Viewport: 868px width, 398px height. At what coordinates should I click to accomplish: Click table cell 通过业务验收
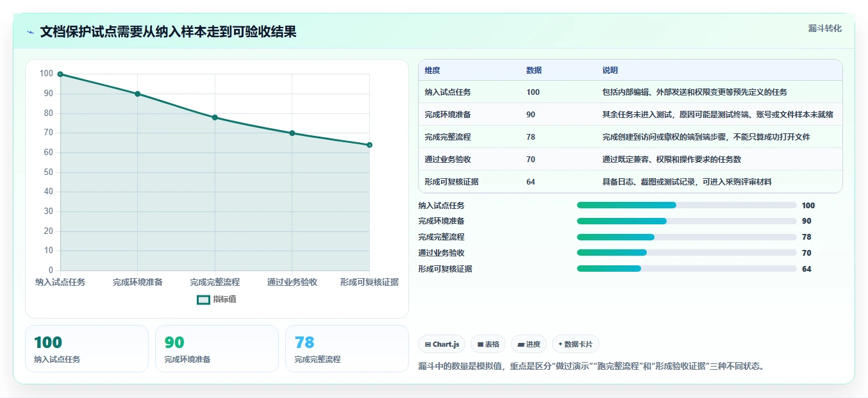pyautogui.click(x=447, y=160)
